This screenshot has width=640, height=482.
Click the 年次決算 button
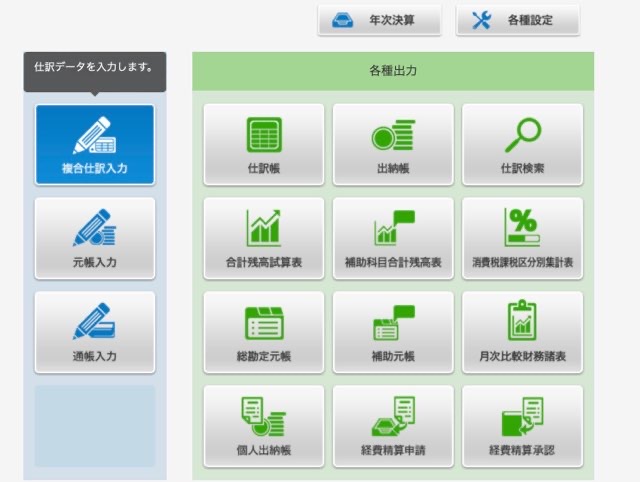[380, 20]
